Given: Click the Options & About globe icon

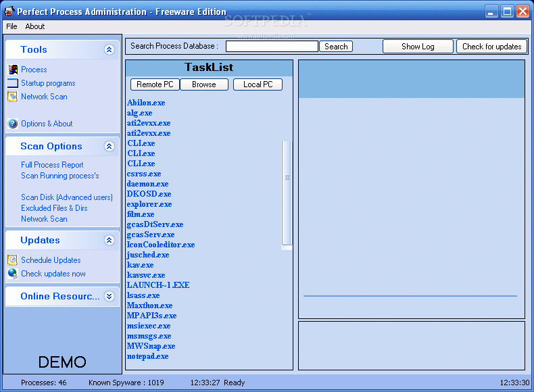Looking at the screenshot, I should (13, 124).
